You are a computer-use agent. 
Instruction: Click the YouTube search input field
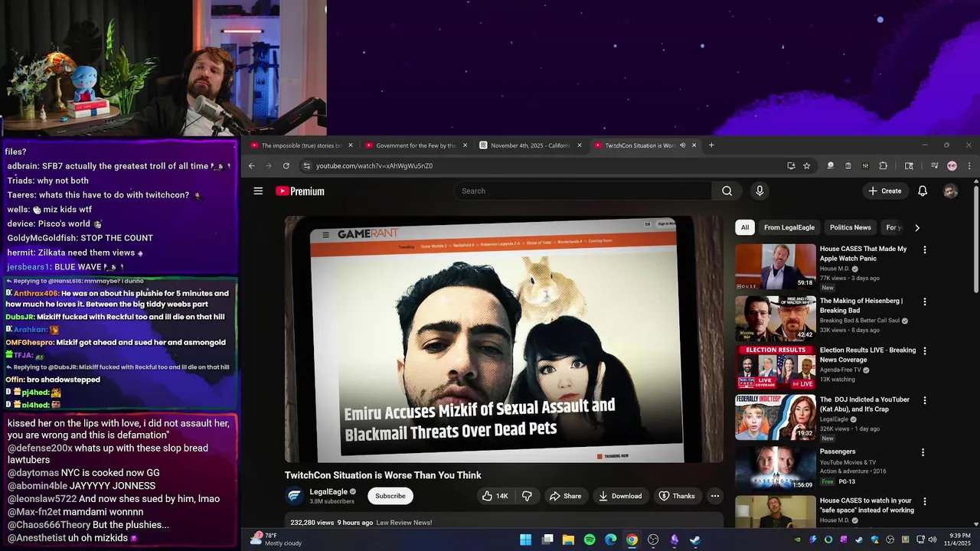[x=583, y=191]
